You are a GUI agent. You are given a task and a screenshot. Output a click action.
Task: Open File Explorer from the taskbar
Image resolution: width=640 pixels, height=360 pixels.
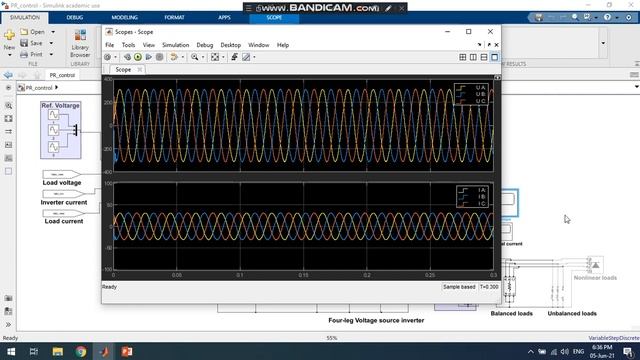pos(58,351)
